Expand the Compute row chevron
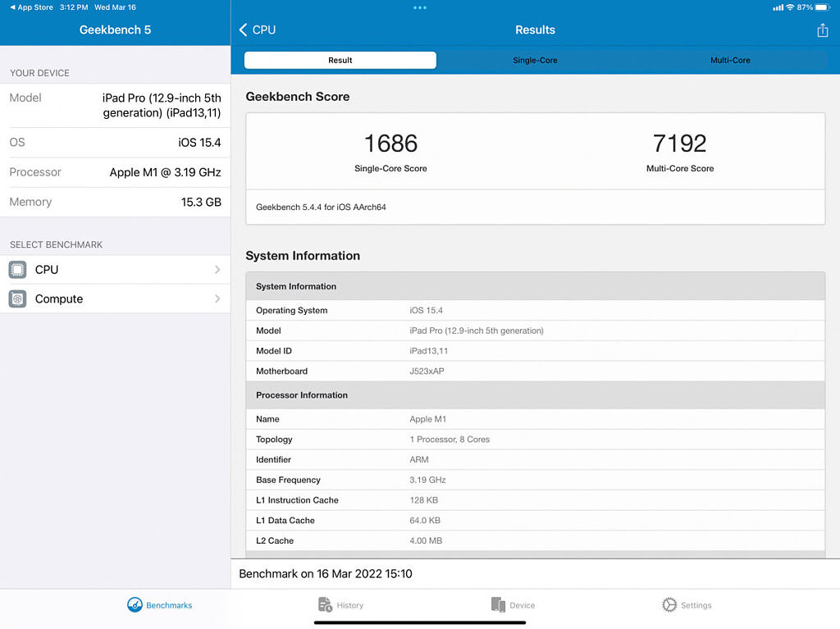 coord(217,299)
